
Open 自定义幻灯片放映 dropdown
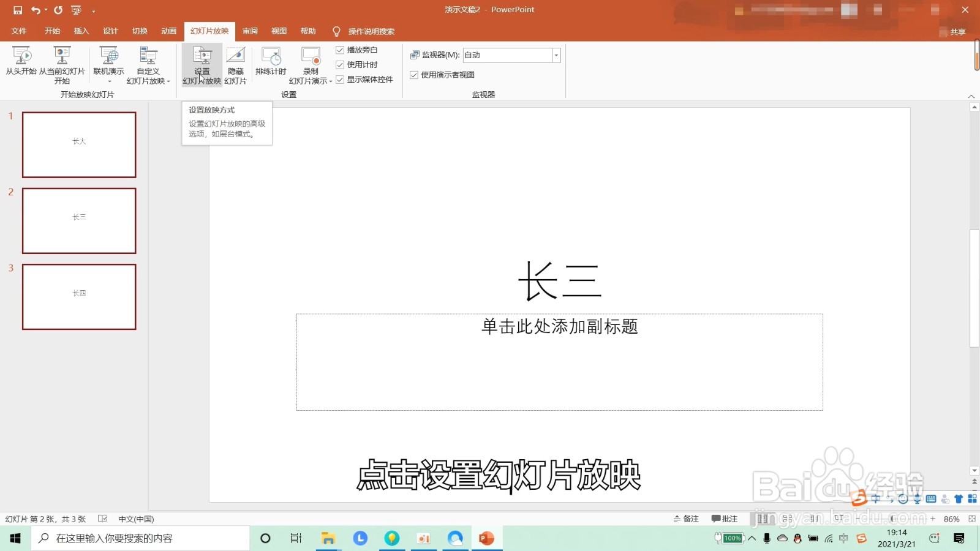click(148, 65)
